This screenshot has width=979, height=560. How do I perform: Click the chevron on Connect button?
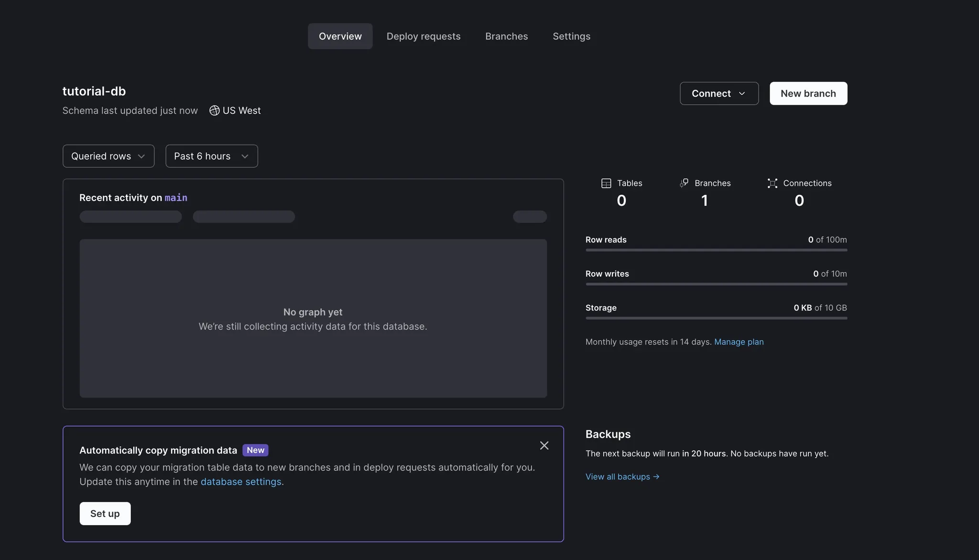pyautogui.click(x=742, y=94)
